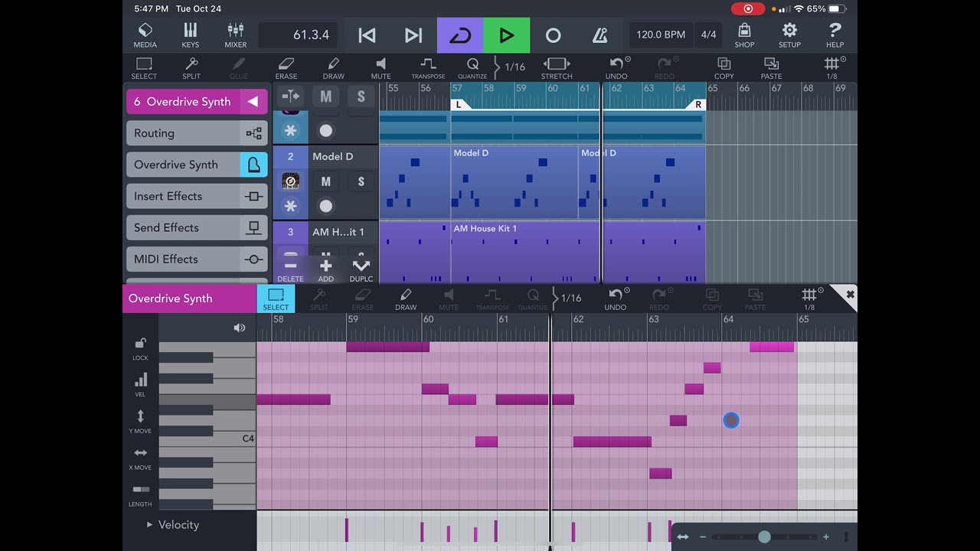Select the arrangement Split tool

click(x=191, y=68)
